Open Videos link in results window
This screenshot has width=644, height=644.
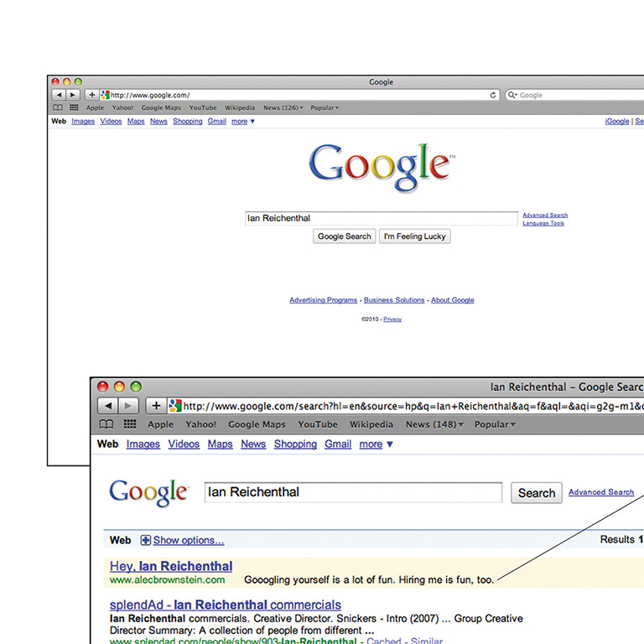point(184,444)
